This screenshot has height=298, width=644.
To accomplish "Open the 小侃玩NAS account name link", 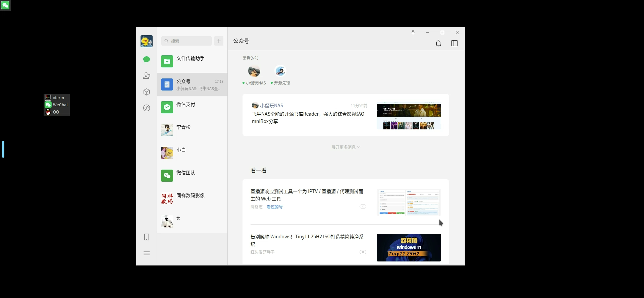I will point(271,106).
